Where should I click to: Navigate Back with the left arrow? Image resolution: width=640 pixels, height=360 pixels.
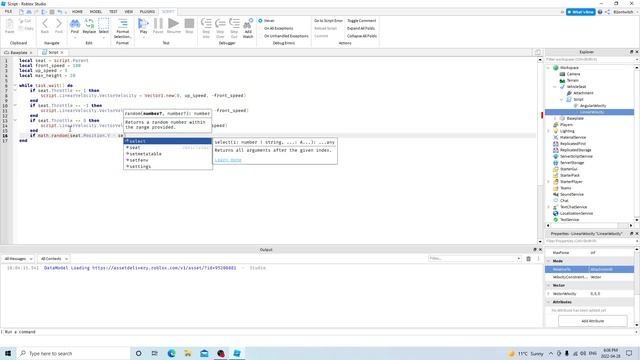[45, 24]
